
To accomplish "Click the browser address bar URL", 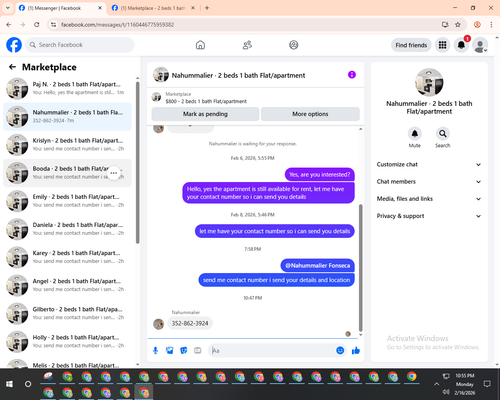I will pos(117,25).
